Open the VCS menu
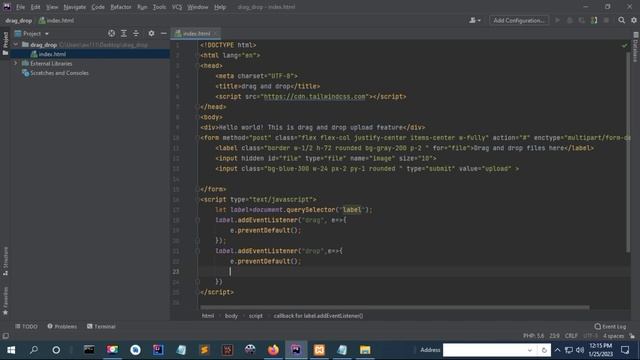640x360 pixels. (177, 7)
